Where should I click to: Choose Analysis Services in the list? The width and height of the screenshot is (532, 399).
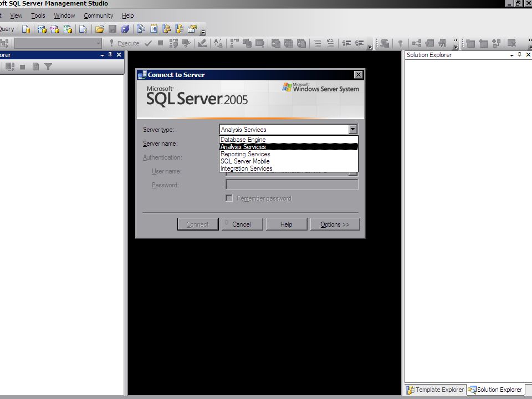289,146
